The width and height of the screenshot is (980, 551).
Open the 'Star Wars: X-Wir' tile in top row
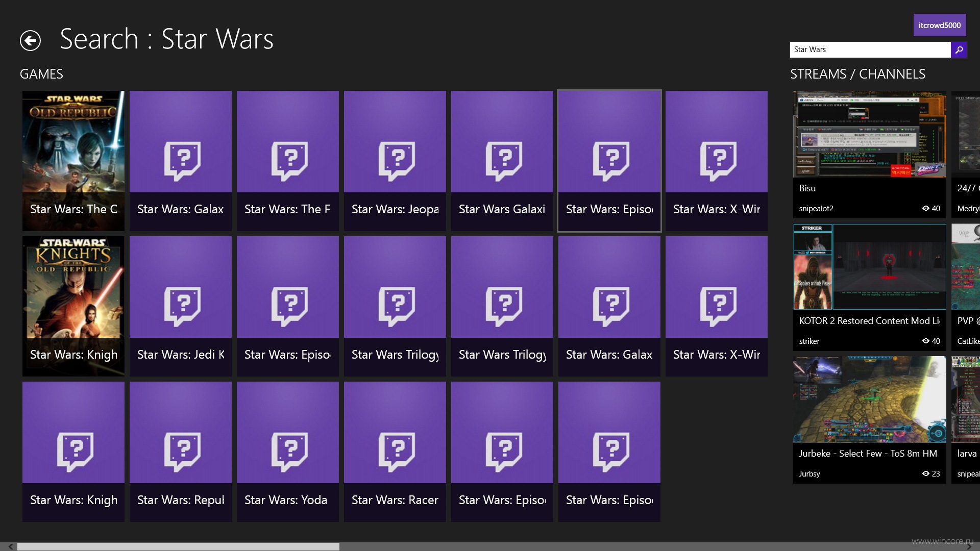(717, 161)
